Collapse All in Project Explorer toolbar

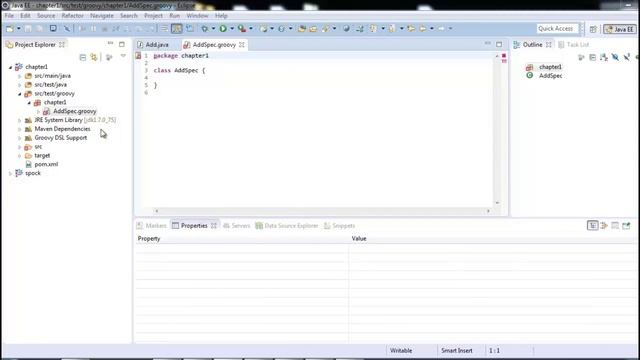click(x=82, y=57)
